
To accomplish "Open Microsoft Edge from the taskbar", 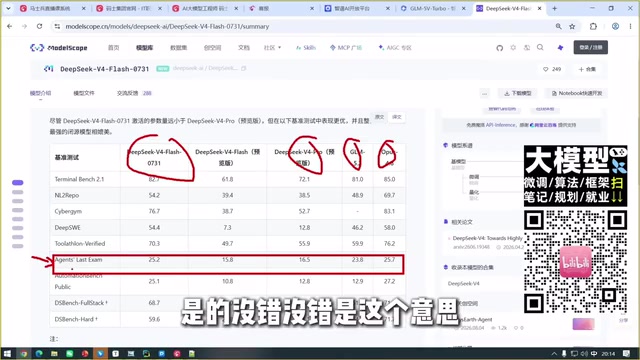I will [x=39, y=353].
